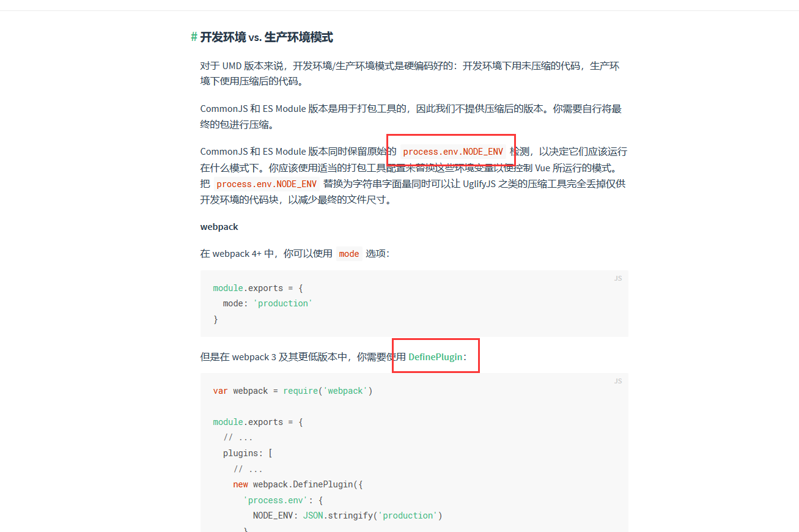Click the mode inline code badge
Screen dimensions: 799x532
click(348, 253)
